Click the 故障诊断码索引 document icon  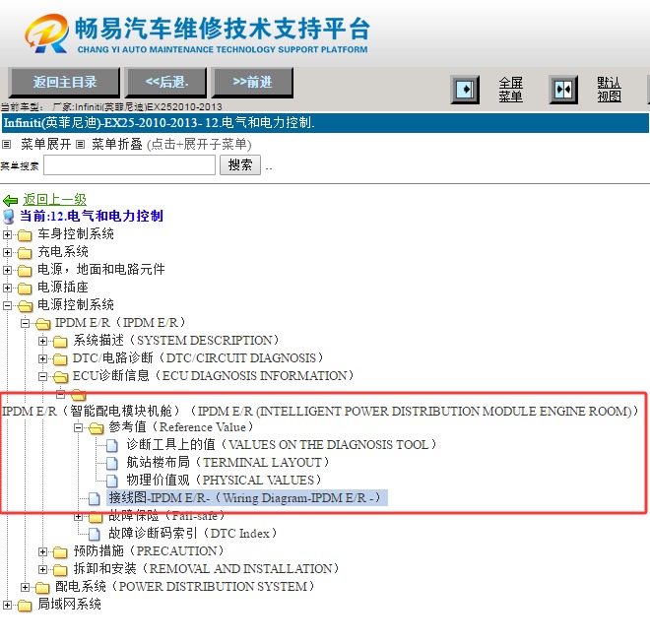(95, 534)
